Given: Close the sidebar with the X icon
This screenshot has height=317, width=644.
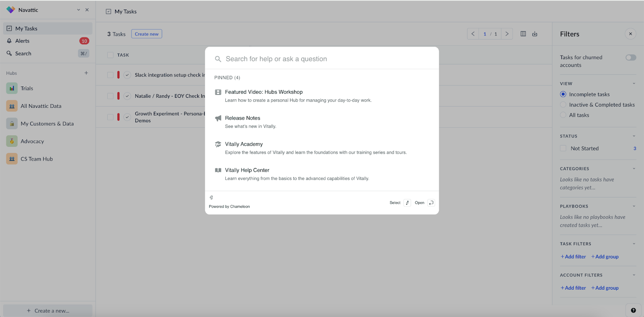Looking at the screenshot, I should point(87,10).
